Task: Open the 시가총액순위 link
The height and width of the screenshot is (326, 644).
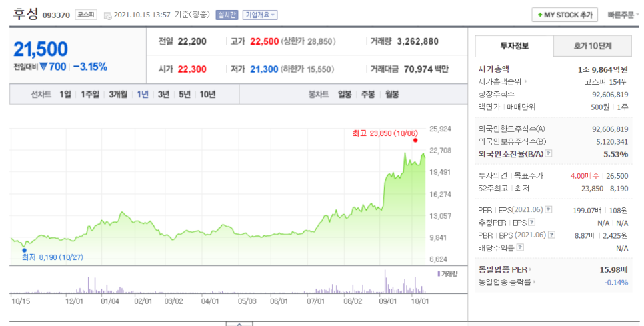Action: [503, 81]
